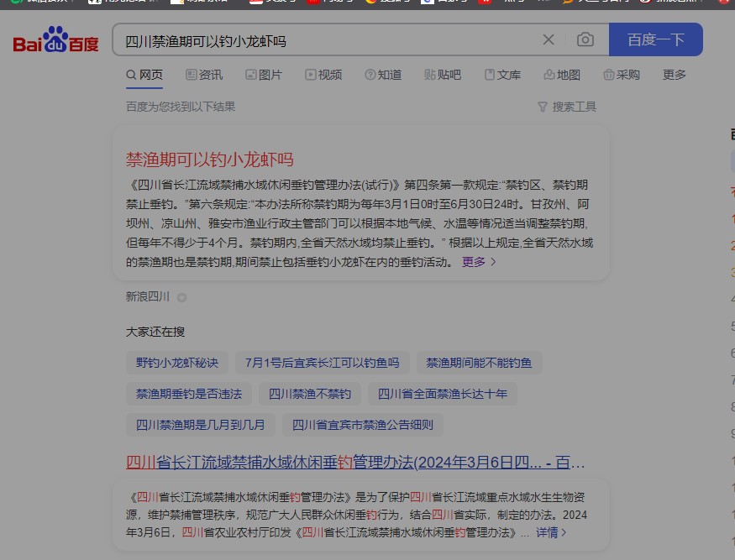The image size is (735, 560).
Task: Switch to 资讯 news tab
Action: pyautogui.click(x=204, y=75)
